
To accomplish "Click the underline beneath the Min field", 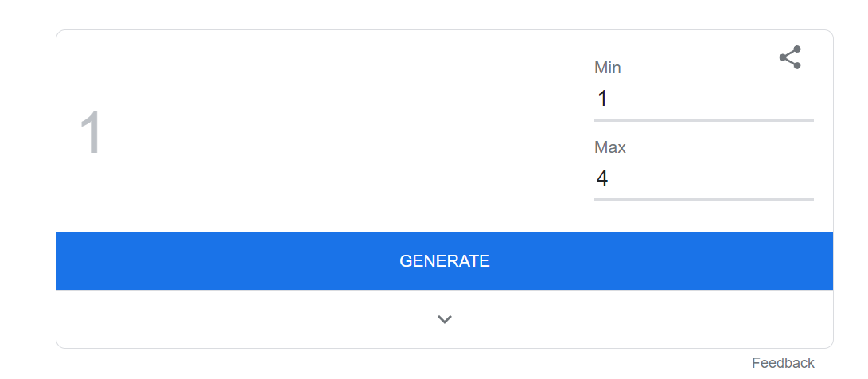I will [703, 119].
